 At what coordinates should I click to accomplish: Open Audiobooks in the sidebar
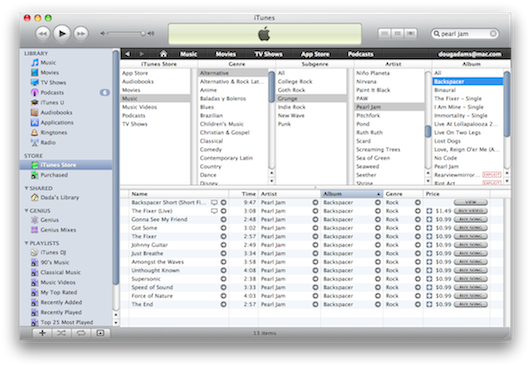[x=56, y=112]
